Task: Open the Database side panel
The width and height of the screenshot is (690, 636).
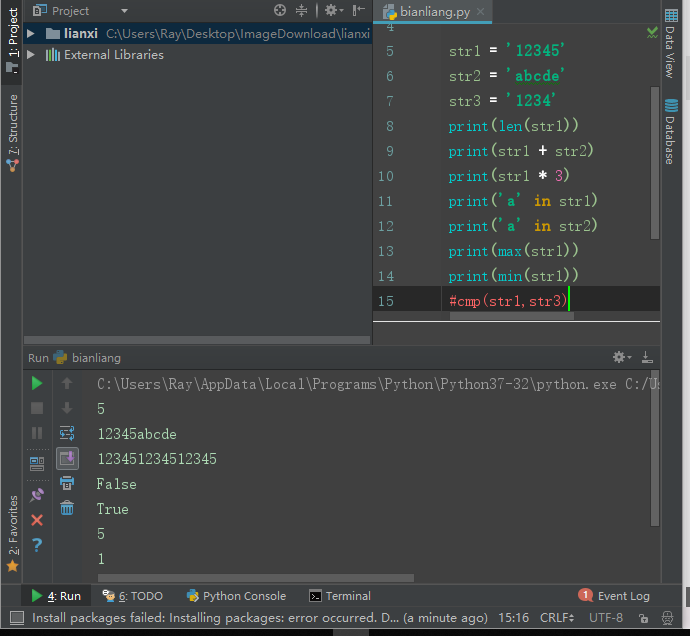Action: click(671, 132)
